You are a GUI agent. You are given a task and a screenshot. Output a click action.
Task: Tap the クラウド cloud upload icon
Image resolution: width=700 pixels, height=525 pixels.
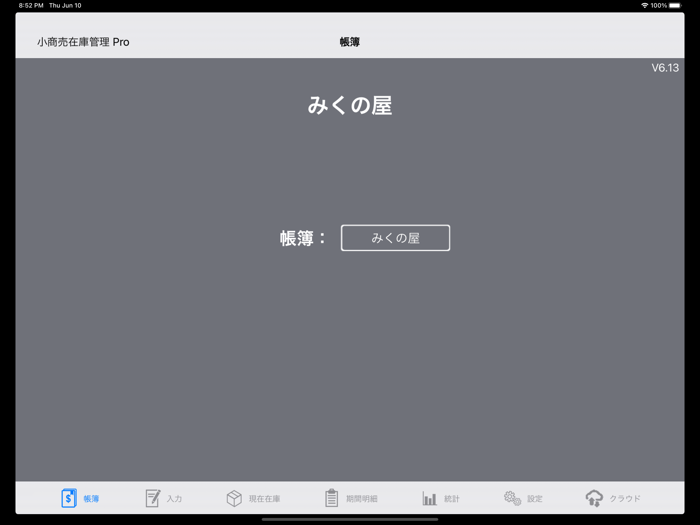(x=594, y=498)
